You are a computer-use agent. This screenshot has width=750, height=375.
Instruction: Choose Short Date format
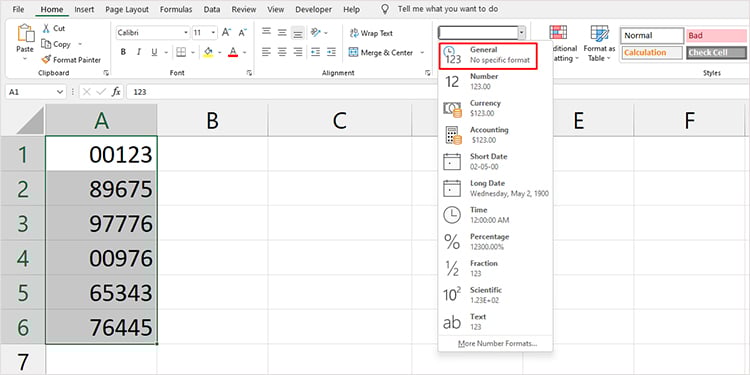click(x=495, y=162)
